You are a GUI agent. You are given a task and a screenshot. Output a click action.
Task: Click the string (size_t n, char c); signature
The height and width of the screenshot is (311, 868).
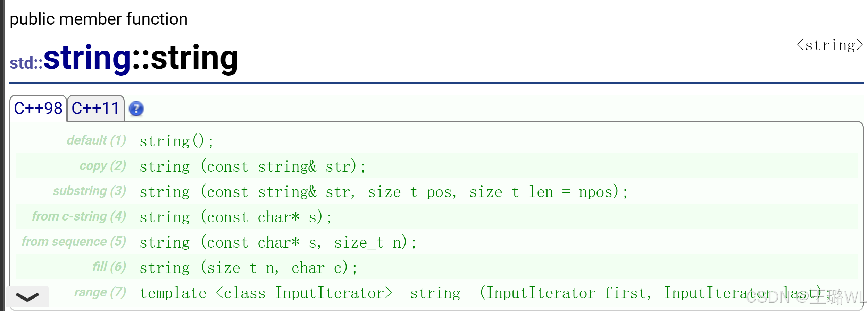(x=248, y=268)
